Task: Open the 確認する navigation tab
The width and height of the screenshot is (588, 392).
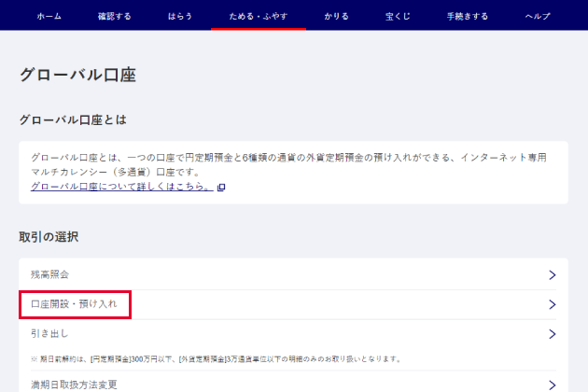Action: click(x=115, y=16)
